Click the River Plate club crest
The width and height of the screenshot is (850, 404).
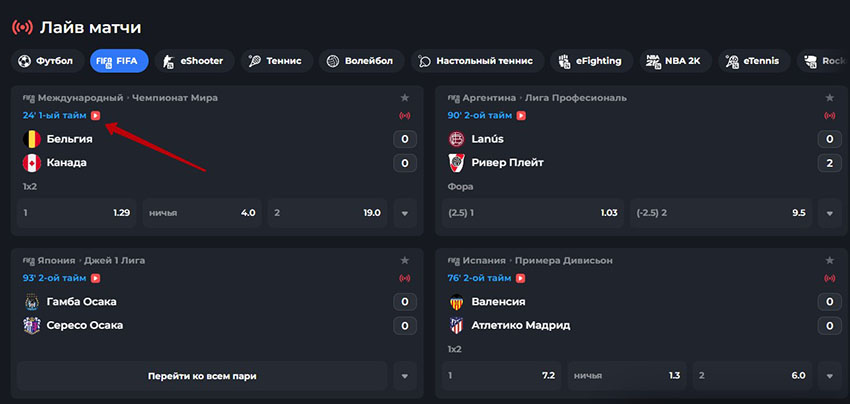coord(456,163)
